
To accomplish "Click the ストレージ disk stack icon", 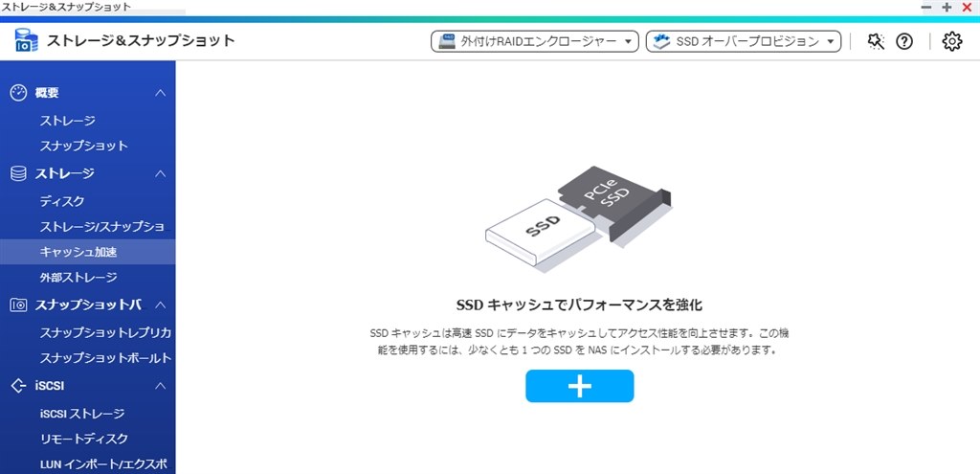I will point(19,173).
